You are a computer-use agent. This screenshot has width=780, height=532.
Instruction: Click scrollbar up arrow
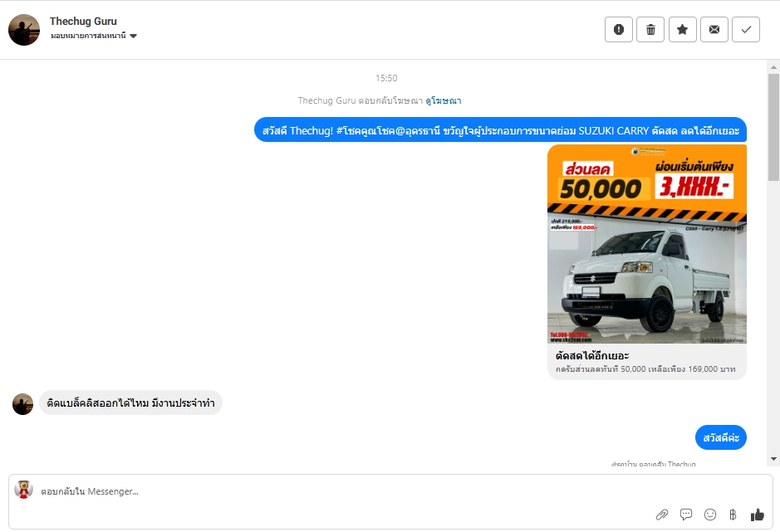(x=773, y=67)
